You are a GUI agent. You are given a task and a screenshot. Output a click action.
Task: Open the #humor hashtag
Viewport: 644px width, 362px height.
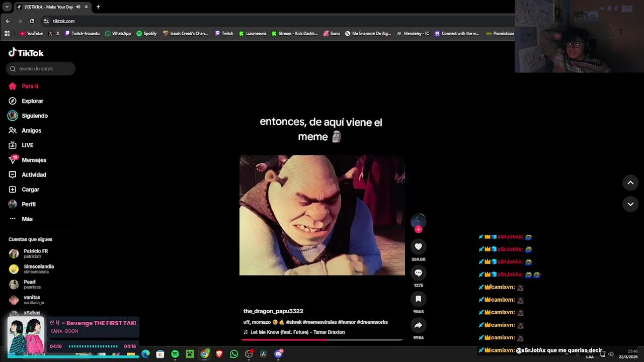(347, 322)
